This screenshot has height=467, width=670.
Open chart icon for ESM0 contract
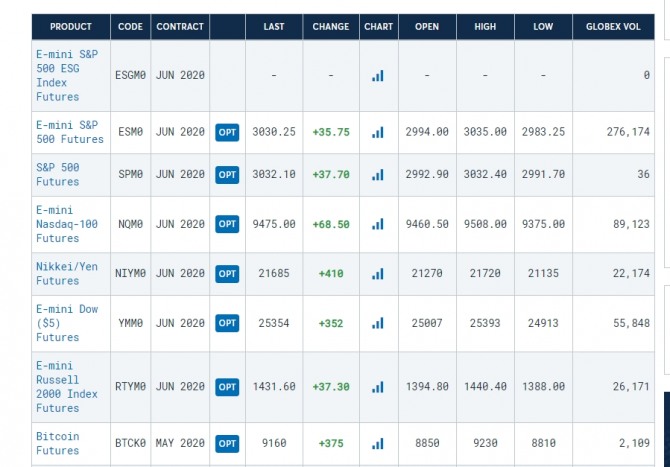378,132
